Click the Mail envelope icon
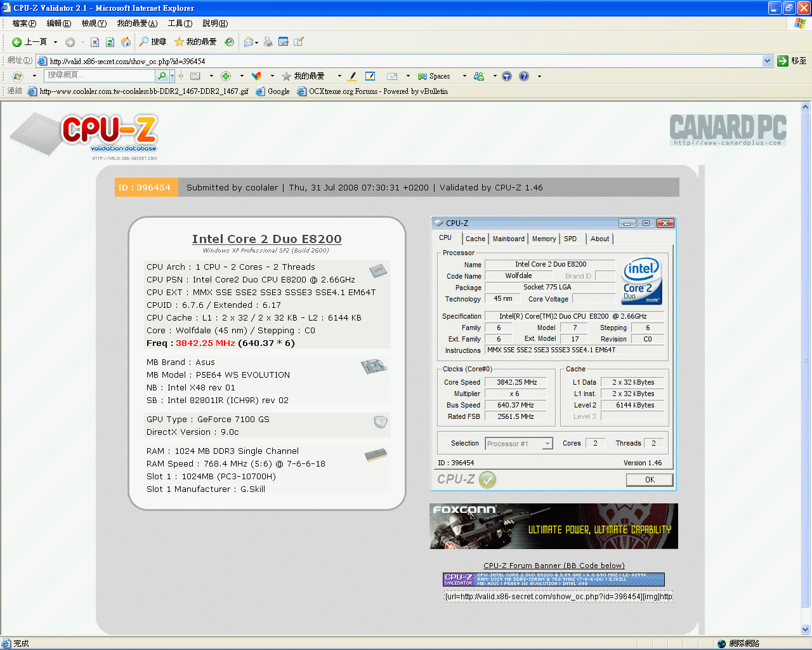Viewport: 812px width, 650px height. pos(249,42)
